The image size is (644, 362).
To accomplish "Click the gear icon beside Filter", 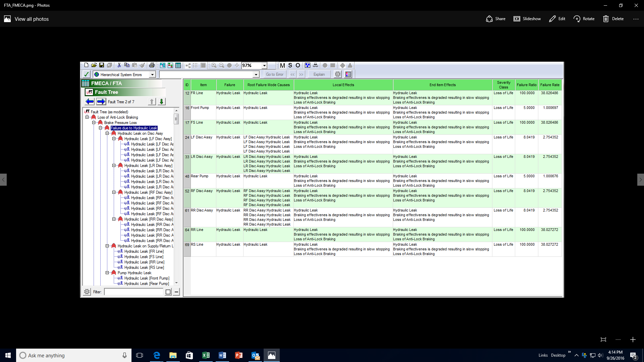I will click(87, 292).
